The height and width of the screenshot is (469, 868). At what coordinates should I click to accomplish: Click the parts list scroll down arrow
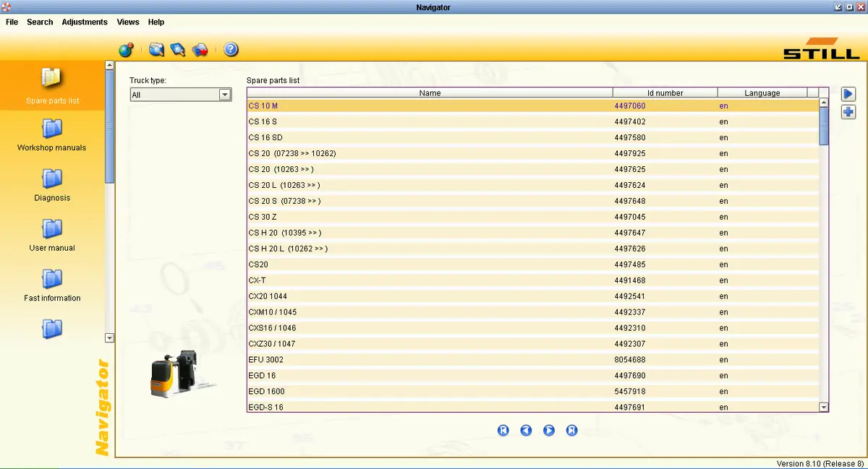[823, 407]
